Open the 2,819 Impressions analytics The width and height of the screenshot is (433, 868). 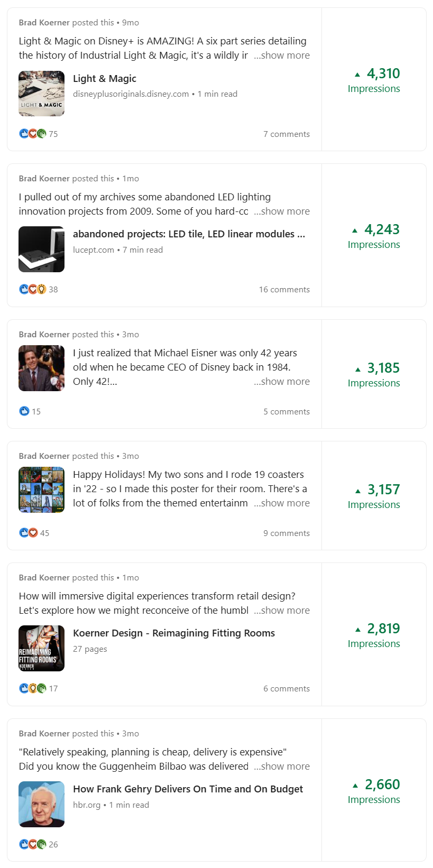pyautogui.click(x=374, y=635)
